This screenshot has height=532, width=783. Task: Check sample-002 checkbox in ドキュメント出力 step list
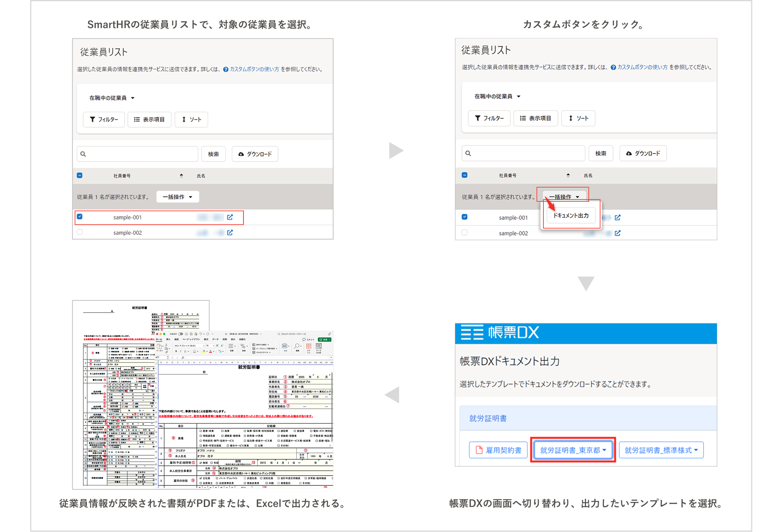(x=464, y=232)
